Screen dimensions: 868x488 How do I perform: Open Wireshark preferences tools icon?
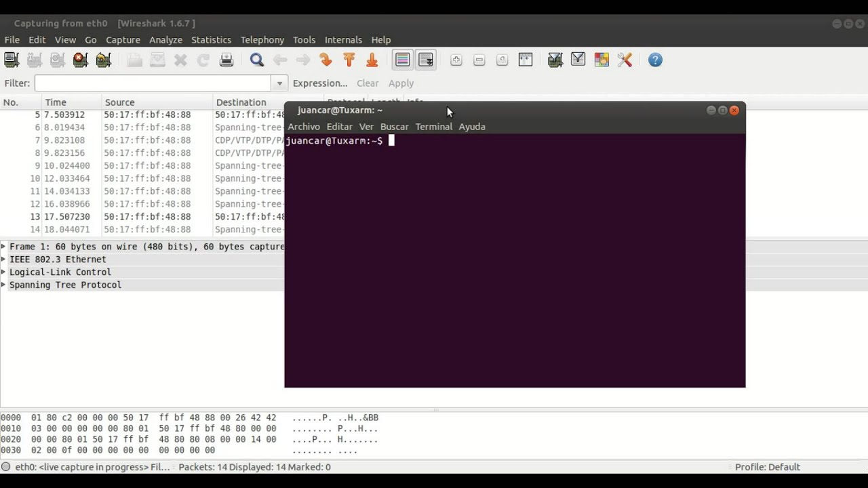625,60
